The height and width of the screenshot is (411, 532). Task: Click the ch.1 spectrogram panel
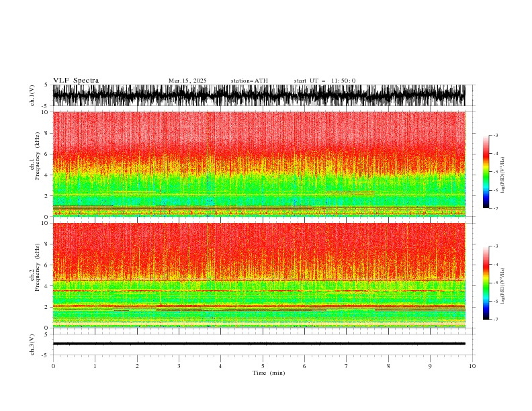tap(259, 164)
